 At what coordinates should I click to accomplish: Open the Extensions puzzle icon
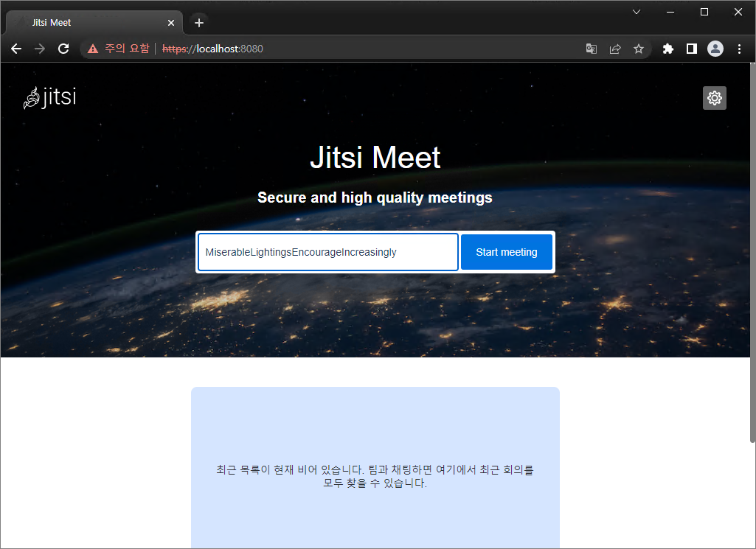coord(667,49)
